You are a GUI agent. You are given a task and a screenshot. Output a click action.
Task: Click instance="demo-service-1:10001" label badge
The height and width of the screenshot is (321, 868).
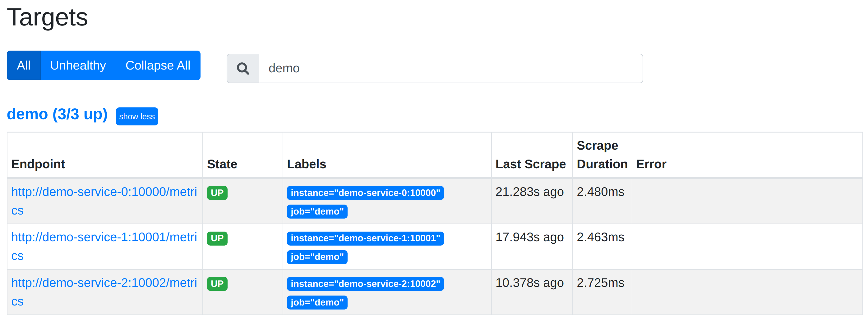(x=365, y=238)
